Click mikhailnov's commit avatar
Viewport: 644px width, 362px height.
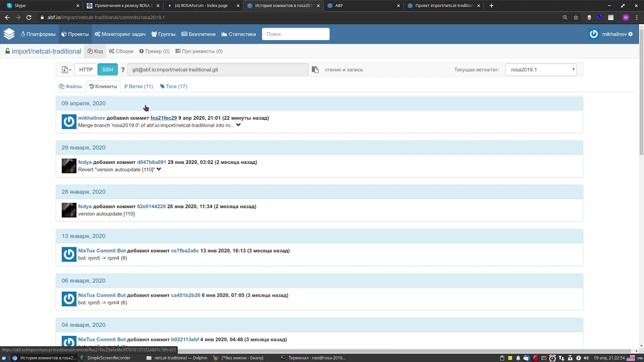click(x=69, y=122)
